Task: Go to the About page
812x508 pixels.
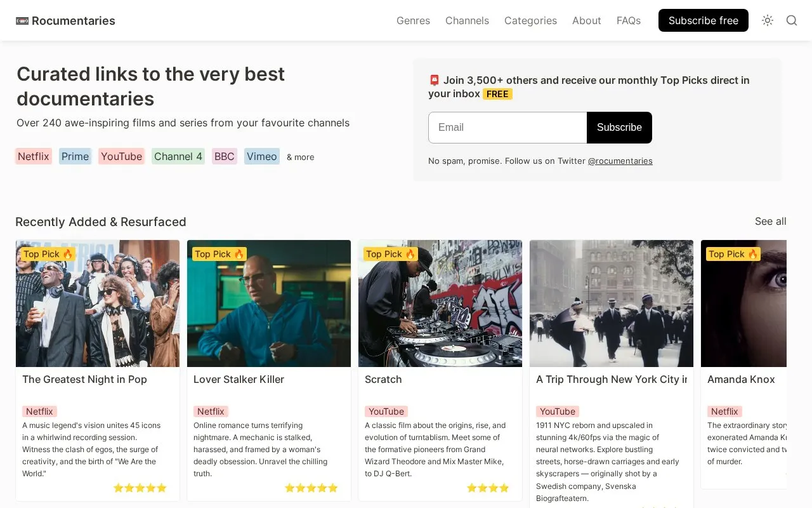Action: click(x=586, y=20)
